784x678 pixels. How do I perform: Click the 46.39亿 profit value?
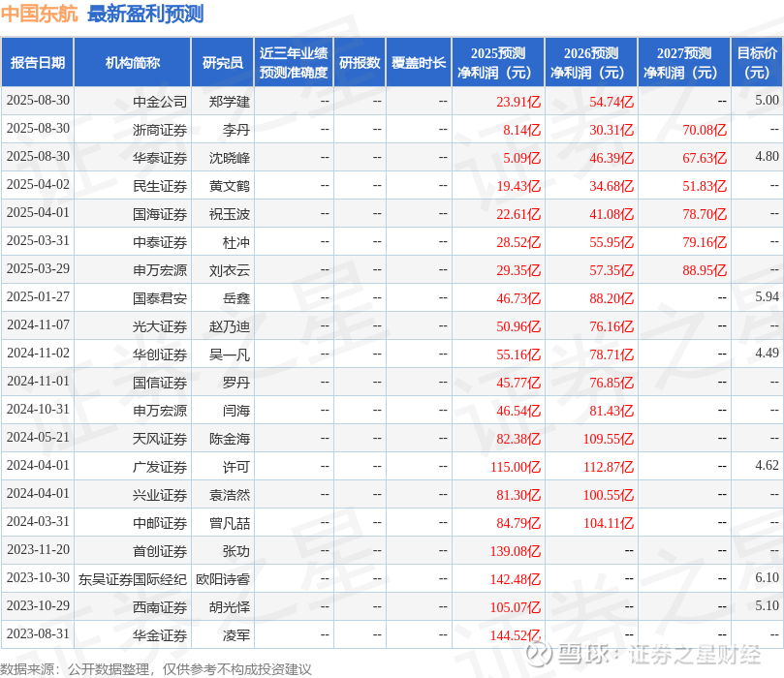pyautogui.click(x=612, y=157)
